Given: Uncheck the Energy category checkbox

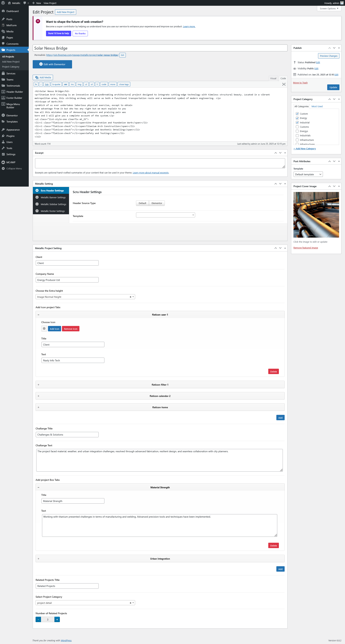Looking at the screenshot, I should pyautogui.click(x=297, y=118).
